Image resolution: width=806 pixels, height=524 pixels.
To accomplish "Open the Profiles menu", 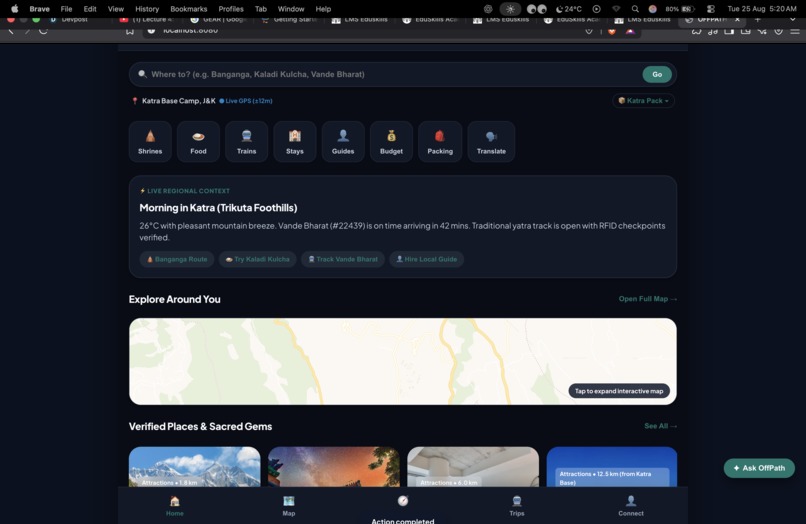I will pos(231,9).
